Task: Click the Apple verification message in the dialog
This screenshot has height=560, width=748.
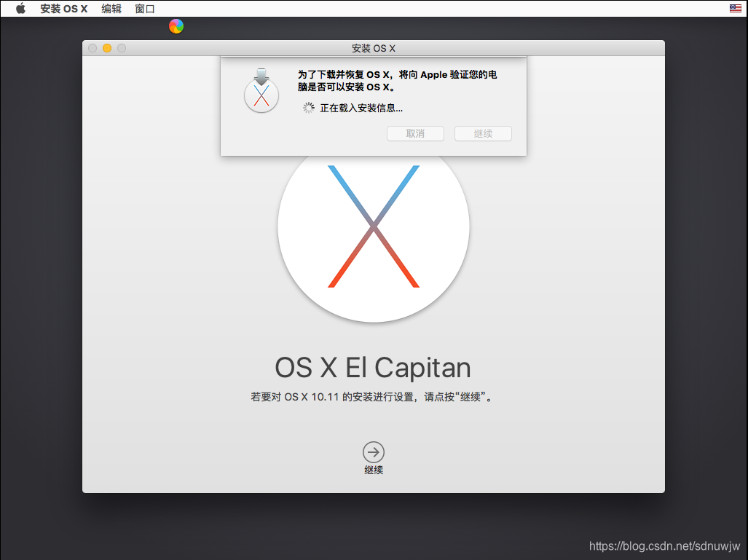Action: click(x=398, y=81)
